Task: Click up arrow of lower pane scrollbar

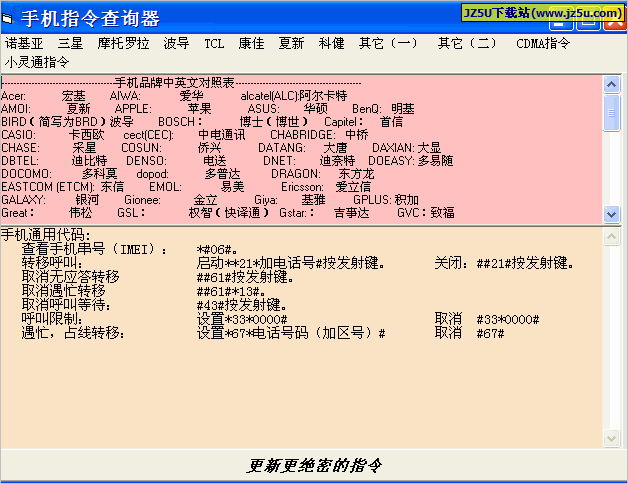Action: (611, 237)
